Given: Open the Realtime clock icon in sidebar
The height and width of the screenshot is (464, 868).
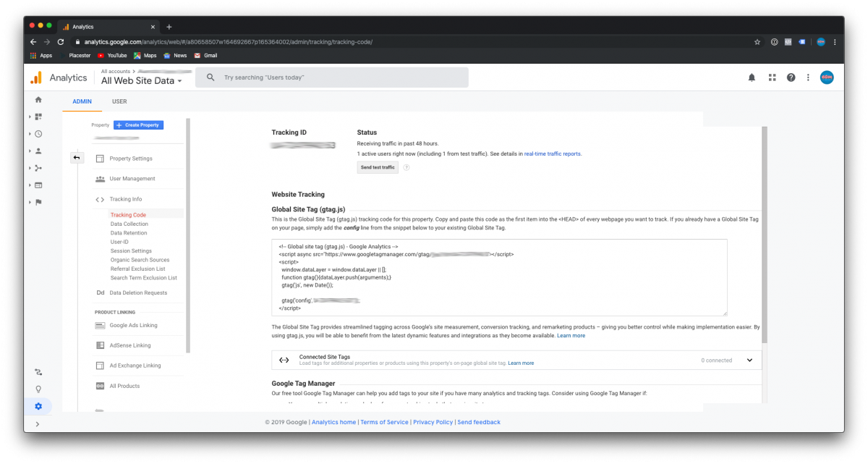Looking at the screenshot, I should coord(38,134).
